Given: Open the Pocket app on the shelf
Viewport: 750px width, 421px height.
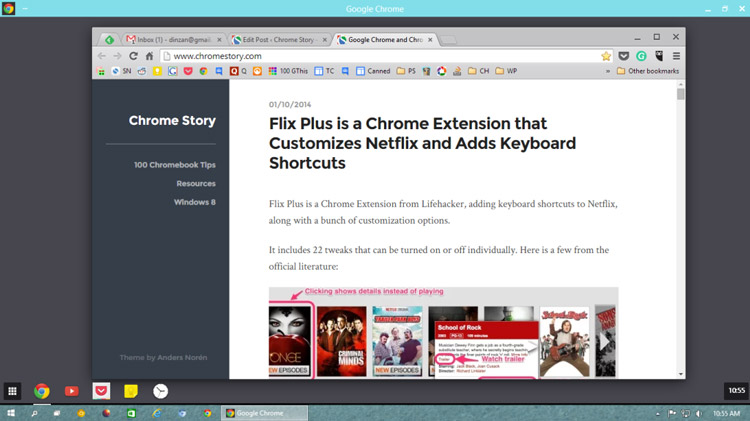Looking at the screenshot, I should [x=101, y=391].
